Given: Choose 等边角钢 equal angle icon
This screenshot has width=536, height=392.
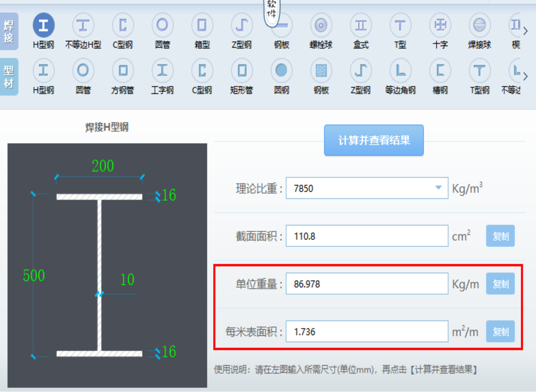Looking at the screenshot, I should [x=400, y=71].
